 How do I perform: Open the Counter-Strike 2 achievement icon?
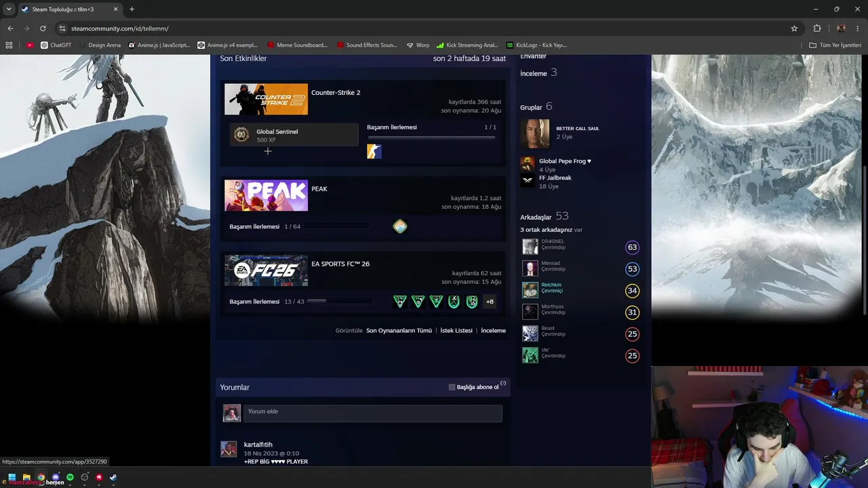[x=374, y=152]
